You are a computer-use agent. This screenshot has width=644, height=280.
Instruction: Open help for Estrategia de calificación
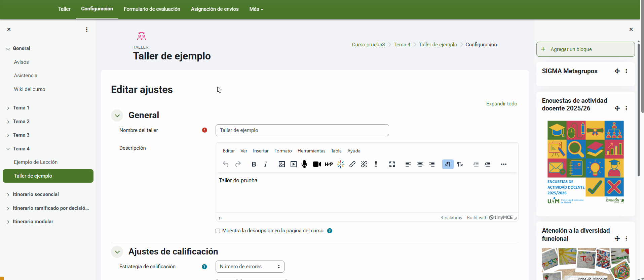(x=204, y=267)
